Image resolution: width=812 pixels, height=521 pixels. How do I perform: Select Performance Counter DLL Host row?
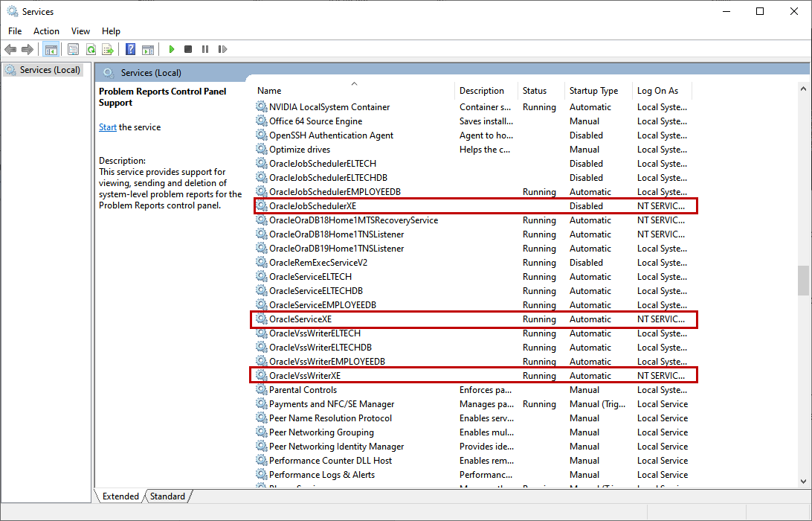474,461
